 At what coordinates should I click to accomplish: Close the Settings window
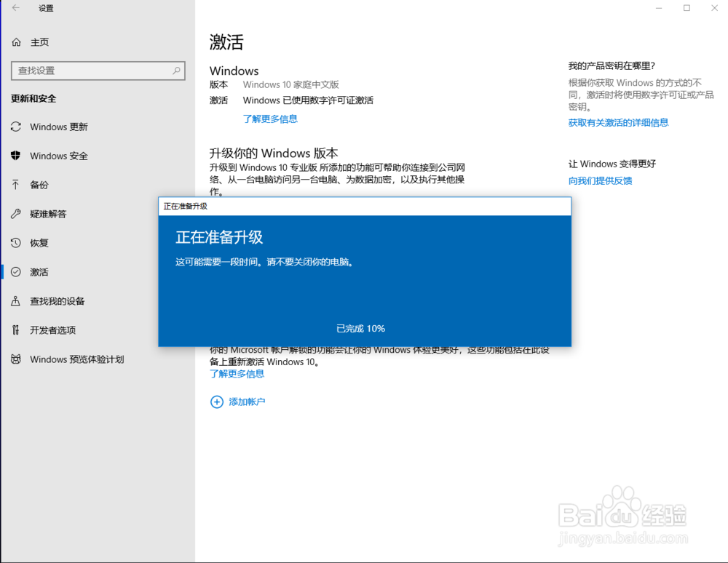[715, 8]
